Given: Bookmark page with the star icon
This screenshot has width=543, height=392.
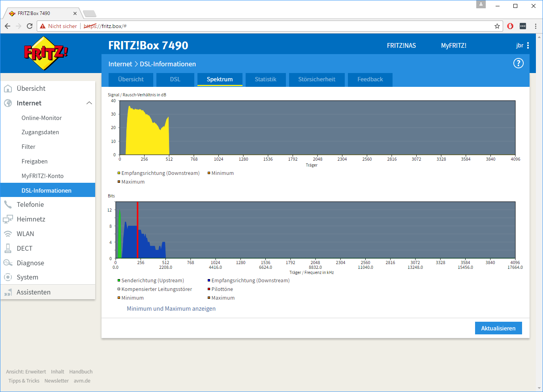Looking at the screenshot, I should pos(497,26).
